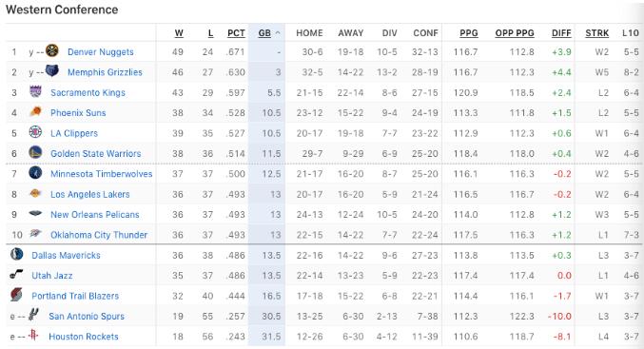
Task: Click the Memphis Grizzlies logo icon
Action: tap(51, 71)
